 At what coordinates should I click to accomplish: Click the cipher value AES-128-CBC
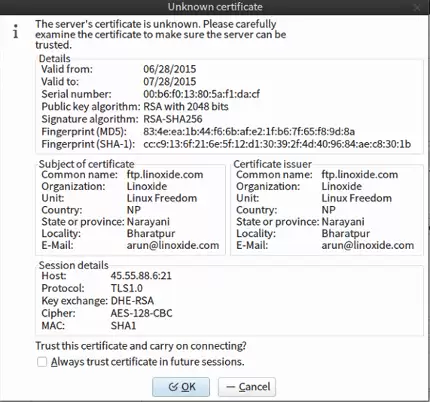pyautogui.click(x=141, y=313)
